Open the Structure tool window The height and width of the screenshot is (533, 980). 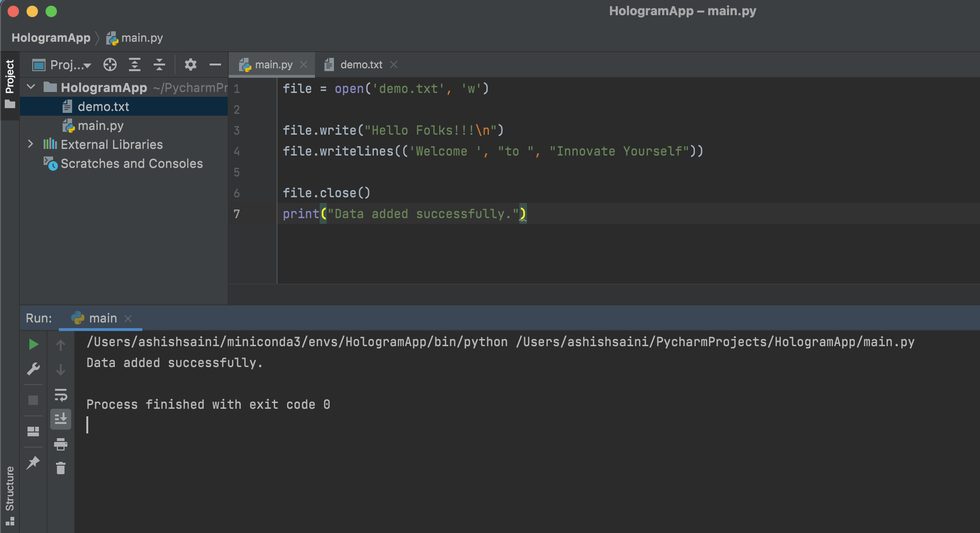pyautogui.click(x=10, y=488)
